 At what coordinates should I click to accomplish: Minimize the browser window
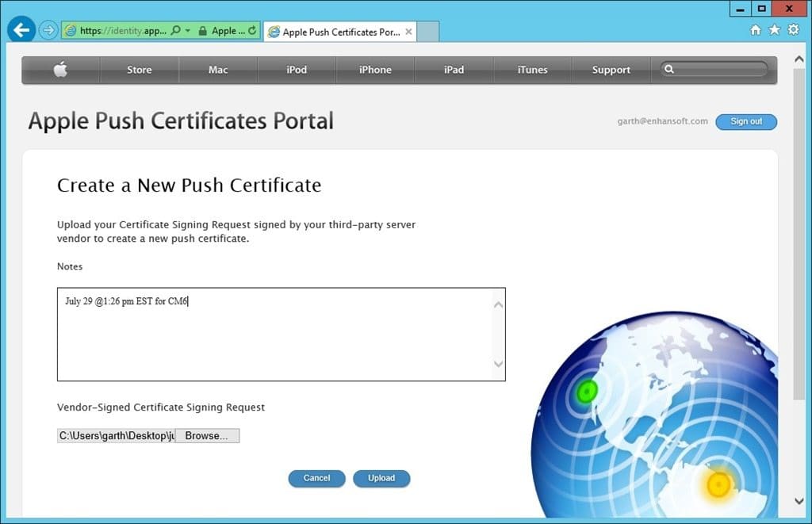click(741, 9)
